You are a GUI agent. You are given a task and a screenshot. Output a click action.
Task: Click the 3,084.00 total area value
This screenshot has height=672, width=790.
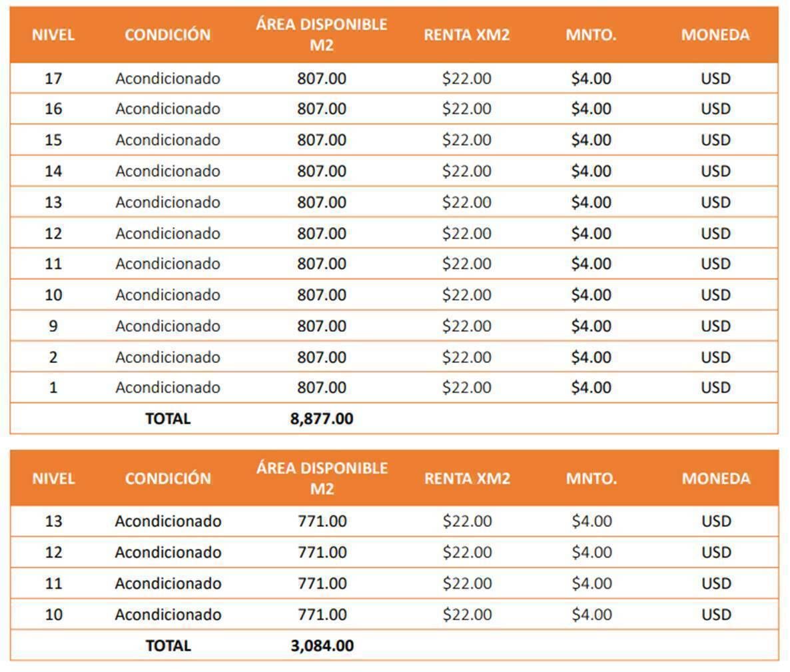coord(322,645)
